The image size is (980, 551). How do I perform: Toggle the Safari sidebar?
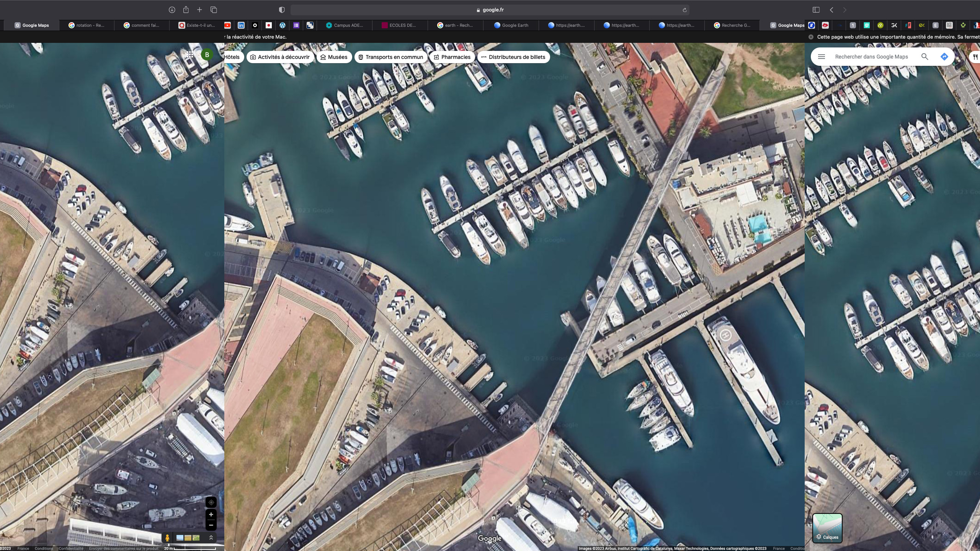click(816, 10)
